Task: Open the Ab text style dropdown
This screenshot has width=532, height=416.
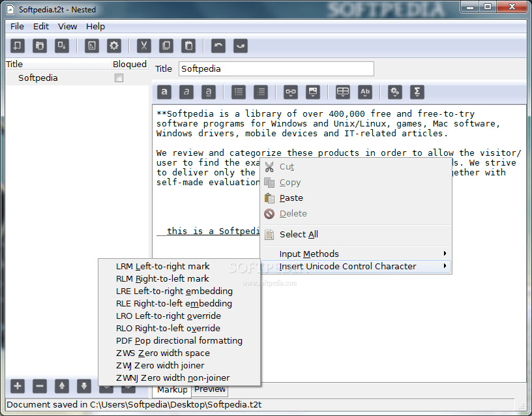Action: tap(365, 92)
